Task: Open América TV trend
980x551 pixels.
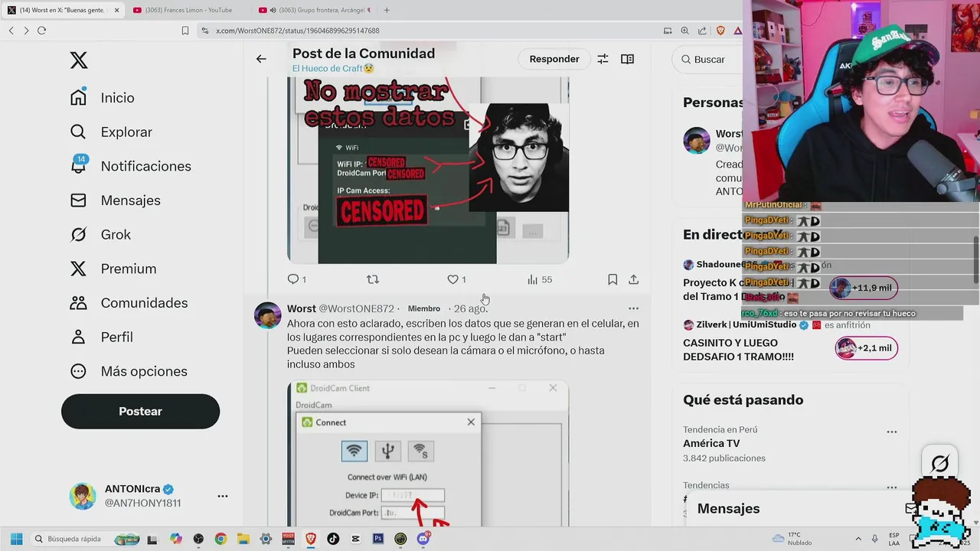Action: (x=711, y=443)
